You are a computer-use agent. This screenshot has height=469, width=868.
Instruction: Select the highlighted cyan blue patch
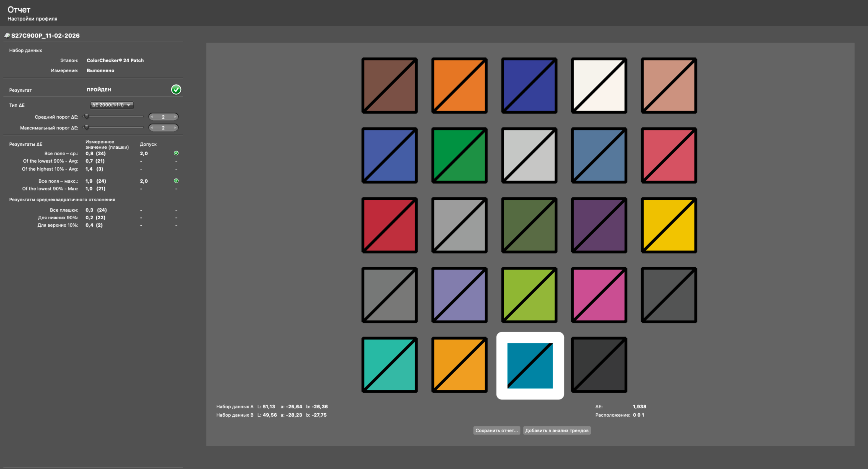[x=530, y=366]
